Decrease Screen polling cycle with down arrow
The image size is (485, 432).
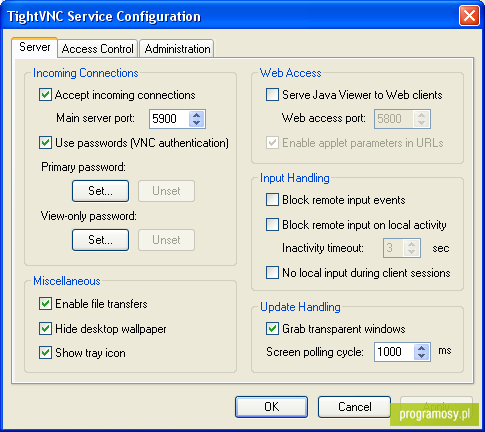point(422,356)
